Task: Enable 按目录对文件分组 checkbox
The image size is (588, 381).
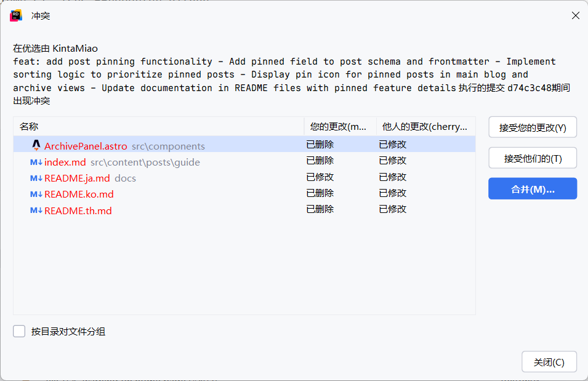Action: tap(19, 332)
